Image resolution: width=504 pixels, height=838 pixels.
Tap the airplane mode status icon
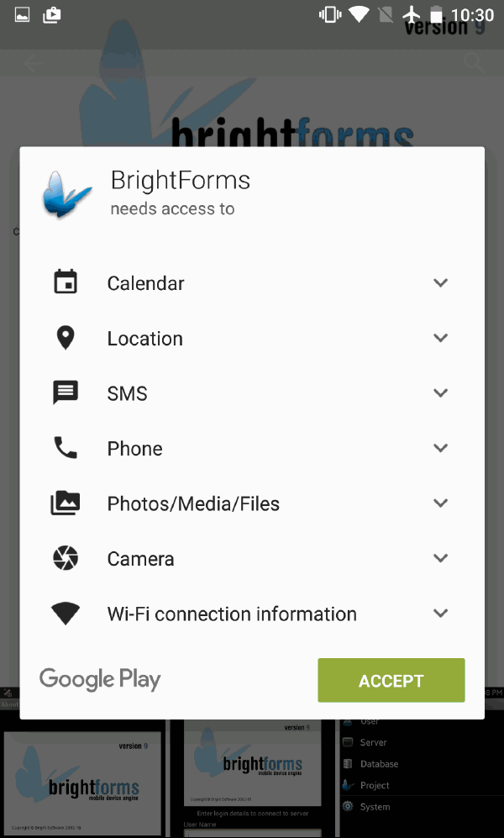[x=412, y=15]
